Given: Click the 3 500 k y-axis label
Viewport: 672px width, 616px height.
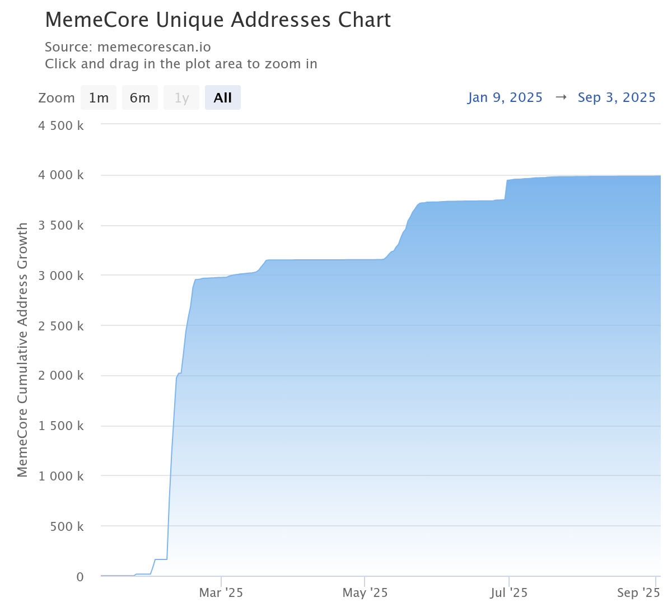Looking at the screenshot, I should tap(60, 226).
